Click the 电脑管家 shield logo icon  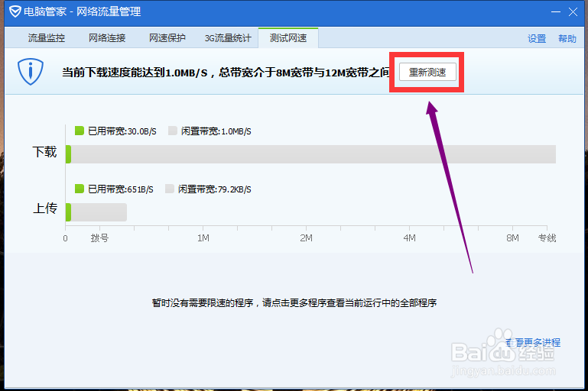tap(15, 11)
